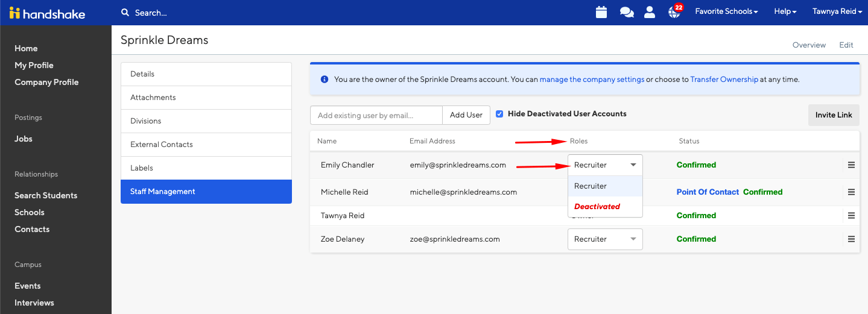The width and height of the screenshot is (868, 314).
Task: Open Interviews in sidebar
Action: (34, 303)
